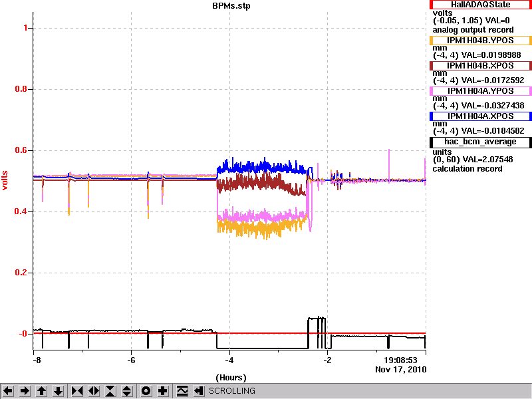
Task: Select the hac_bcm_average legend entry
Action: tap(480, 142)
